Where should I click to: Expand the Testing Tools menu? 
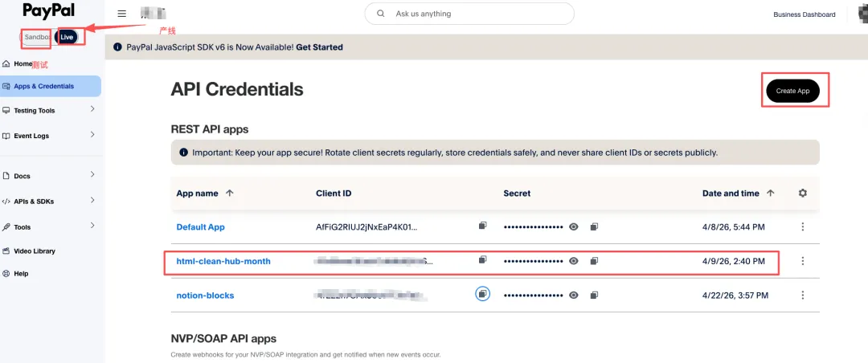click(x=92, y=109)
